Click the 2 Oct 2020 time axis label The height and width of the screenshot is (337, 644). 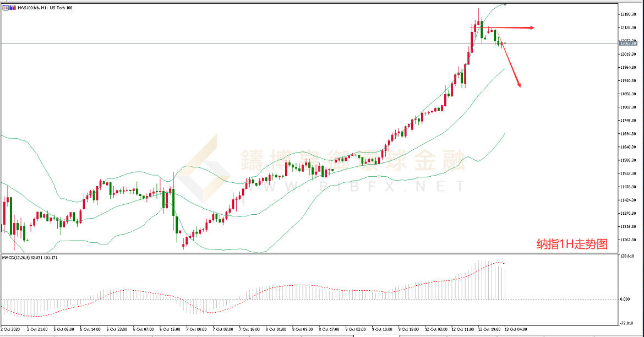(x=11, y=329)
